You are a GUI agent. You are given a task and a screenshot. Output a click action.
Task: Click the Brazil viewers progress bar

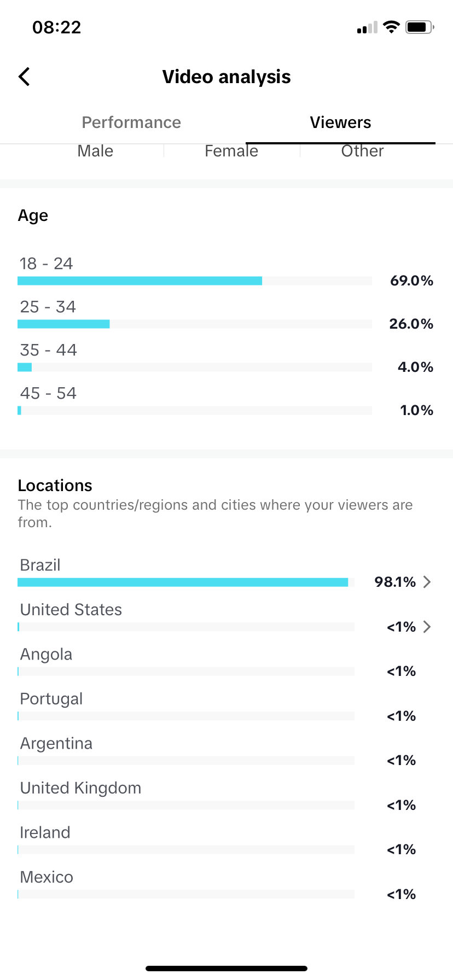186,582
